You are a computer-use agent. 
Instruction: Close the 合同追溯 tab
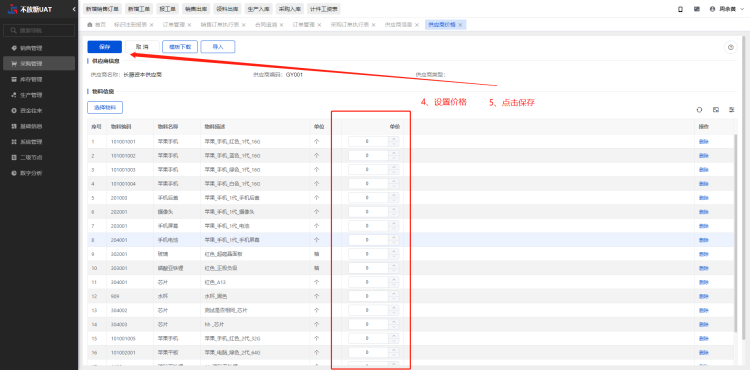tap(281, 25)
